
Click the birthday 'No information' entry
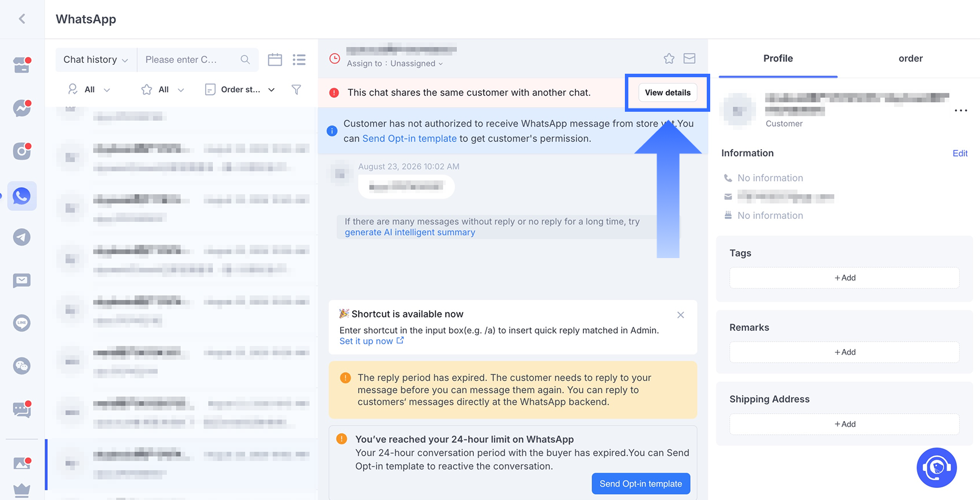[x=770, y=215]
